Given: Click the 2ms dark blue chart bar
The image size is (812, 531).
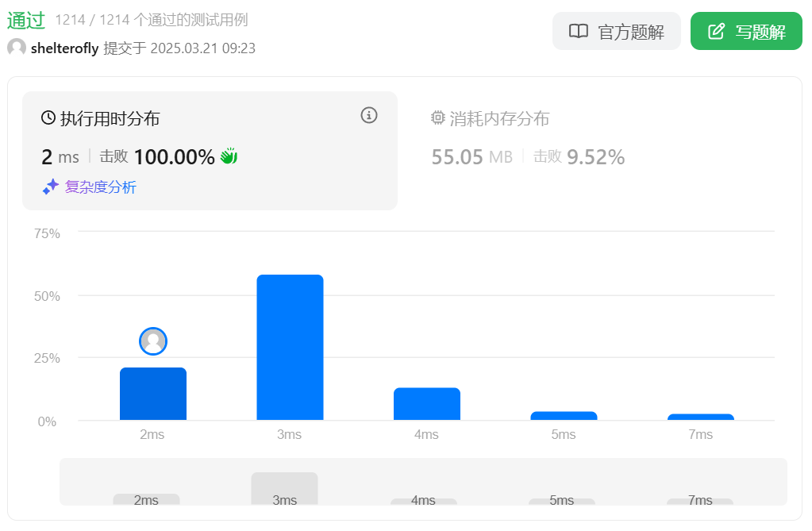Looking at the screenshot, I should coord(153,394).
